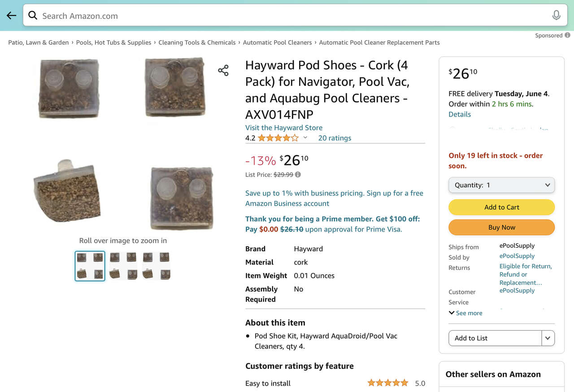This screenshot has width=574, height=392.
Task: Visit the Hayward Store link
Action: click(284, 128)
